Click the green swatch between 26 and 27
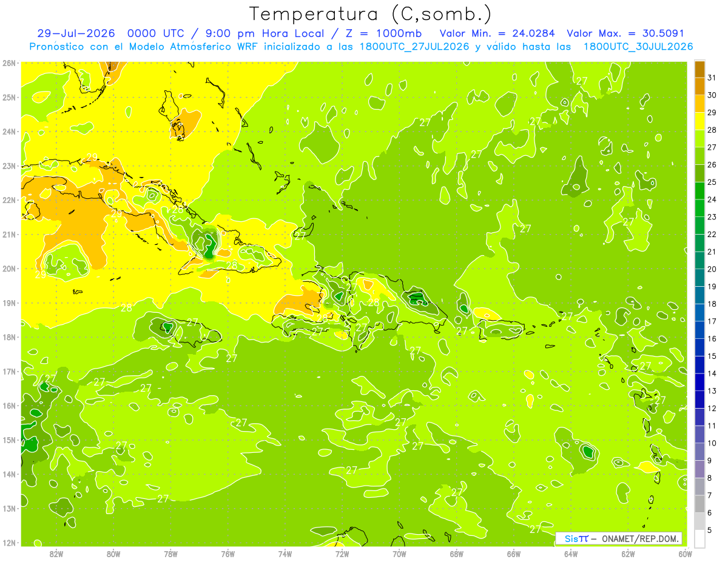The image size is (728, 562). (700, 156)
